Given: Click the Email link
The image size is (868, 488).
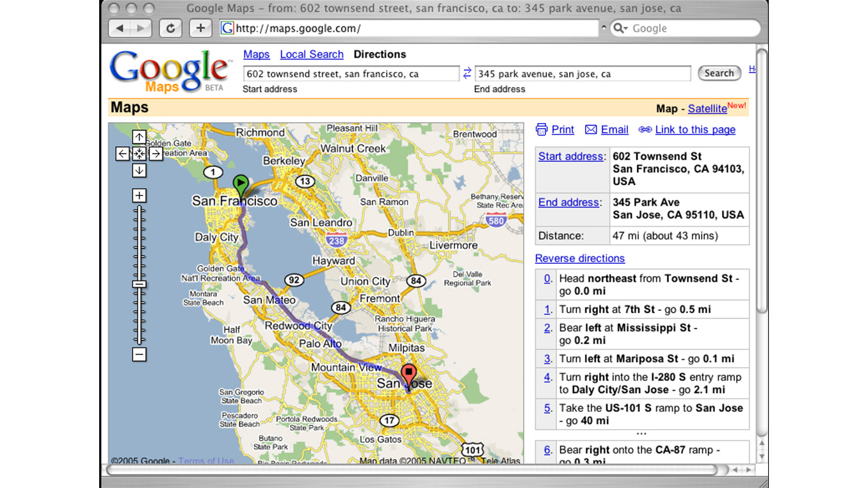Looking at the screenshot, I should click(x=615, y=129).
